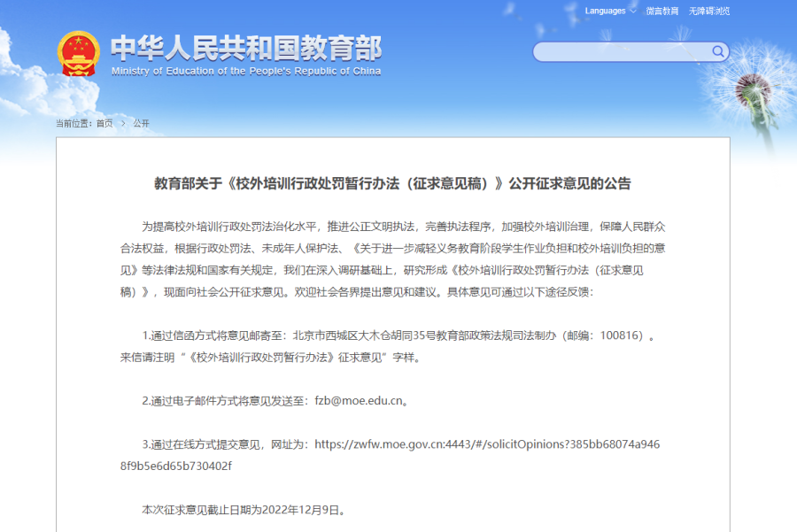Click the chevron arrow beside Languages

(x=633, y=12)
